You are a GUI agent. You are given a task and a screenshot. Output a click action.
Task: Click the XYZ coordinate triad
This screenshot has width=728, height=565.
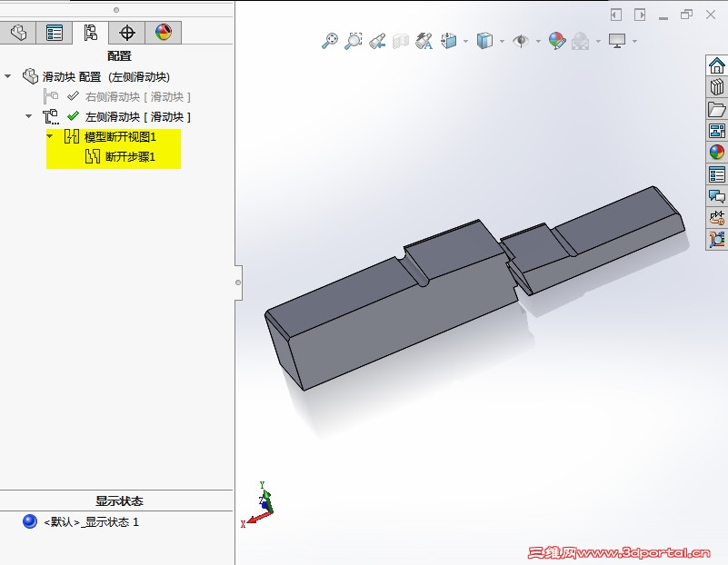click(x=256, y=505)
